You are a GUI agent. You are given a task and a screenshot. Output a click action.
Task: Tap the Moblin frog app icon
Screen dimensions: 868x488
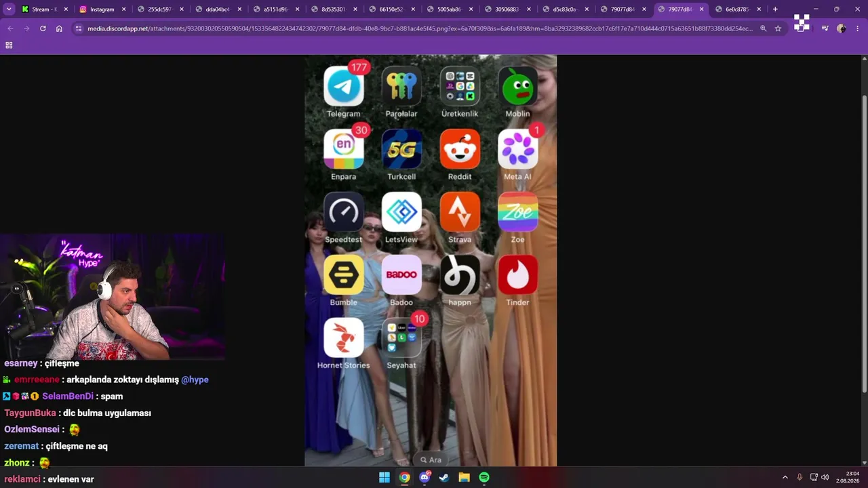(x=517, y=86)
